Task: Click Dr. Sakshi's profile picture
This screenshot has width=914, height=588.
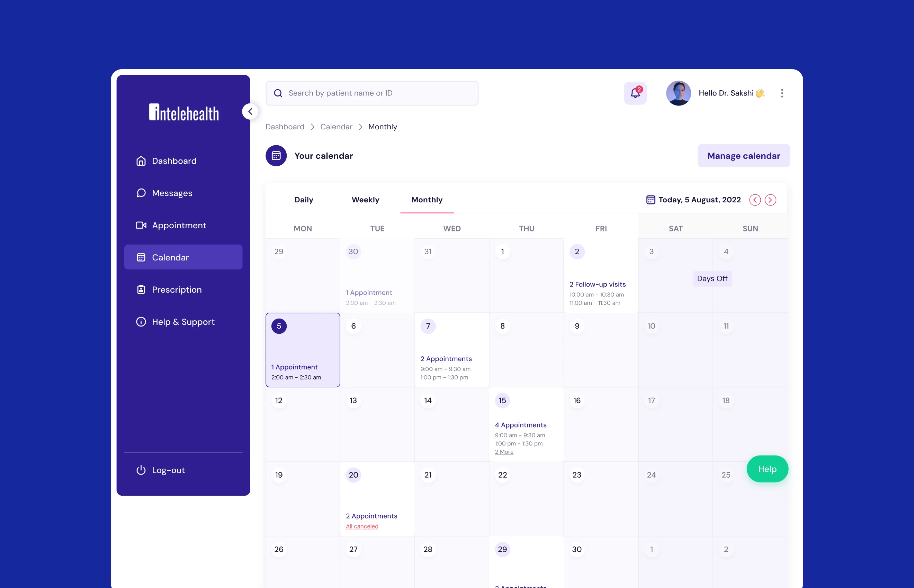Action: [678, 93]
